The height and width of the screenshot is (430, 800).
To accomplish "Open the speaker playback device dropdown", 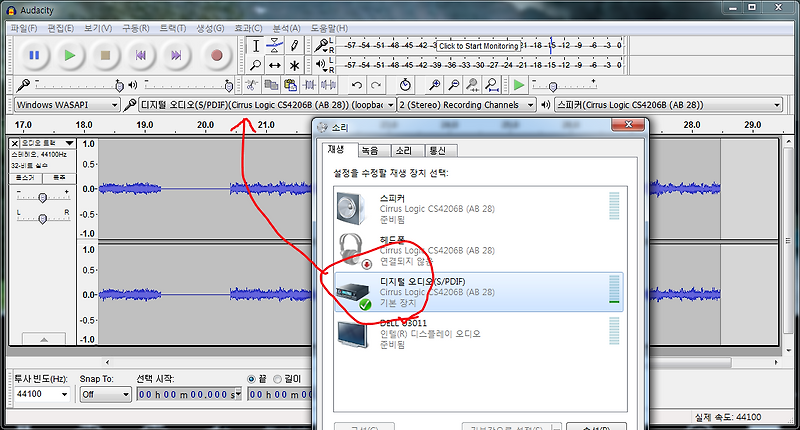I will click(668, 105).
